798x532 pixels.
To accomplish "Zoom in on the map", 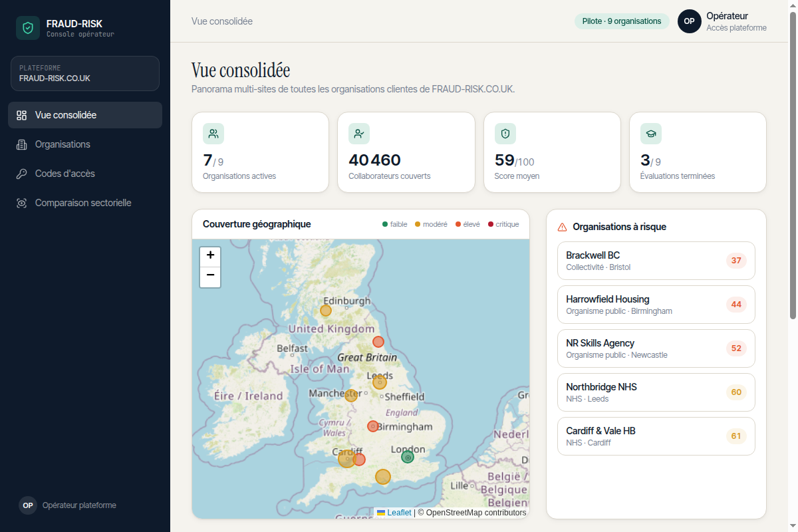I will (210, 256).
